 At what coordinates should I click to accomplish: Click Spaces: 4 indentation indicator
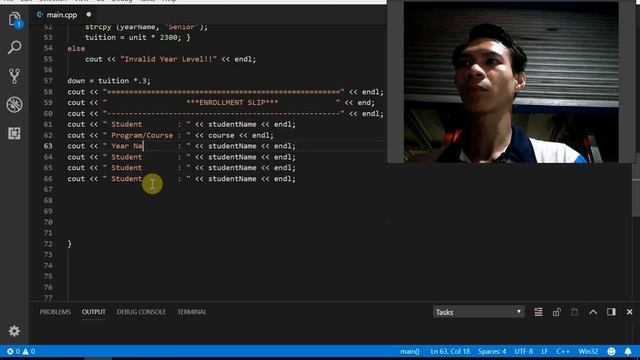tap(492, 351)
